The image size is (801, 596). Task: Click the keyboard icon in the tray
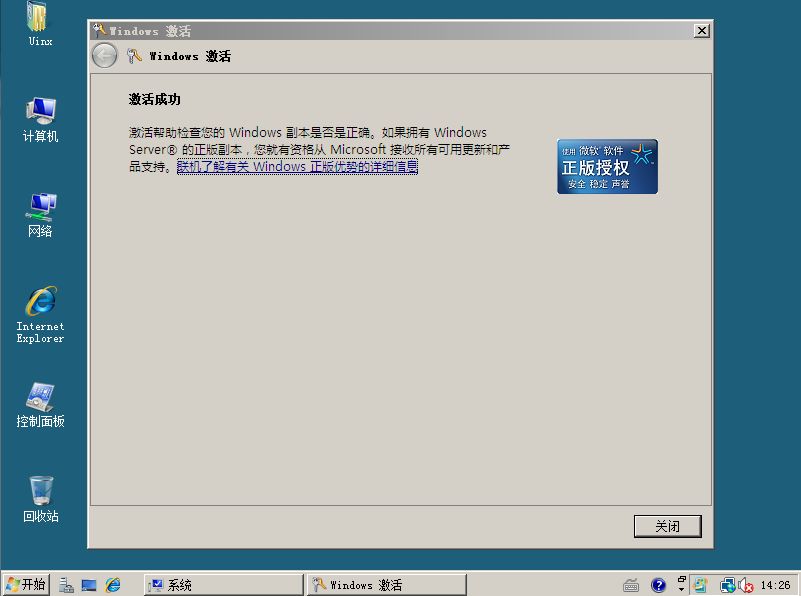click(631, 585)
